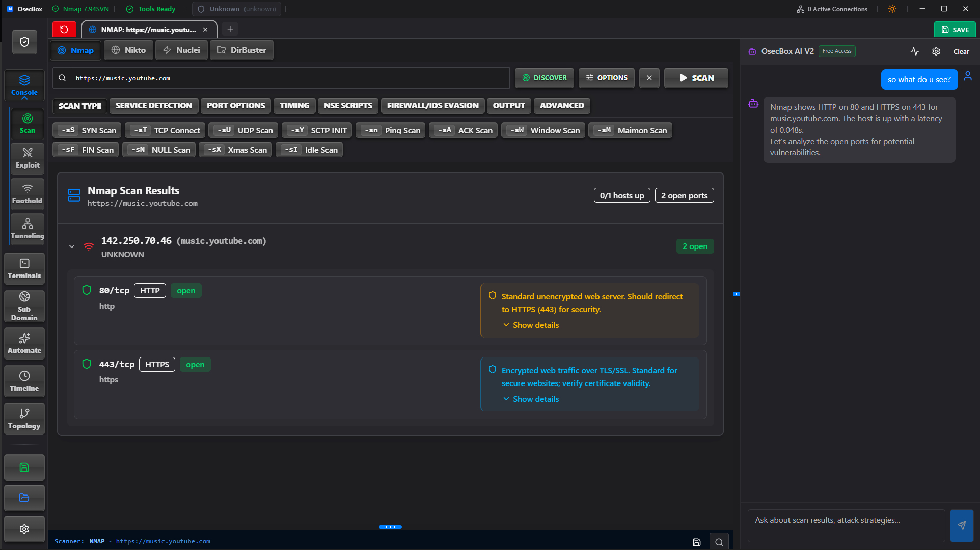The height and width of the screenshot is (550, 980).
Task: Select the SCAN TYPE tab
Action: click(80, 106)
